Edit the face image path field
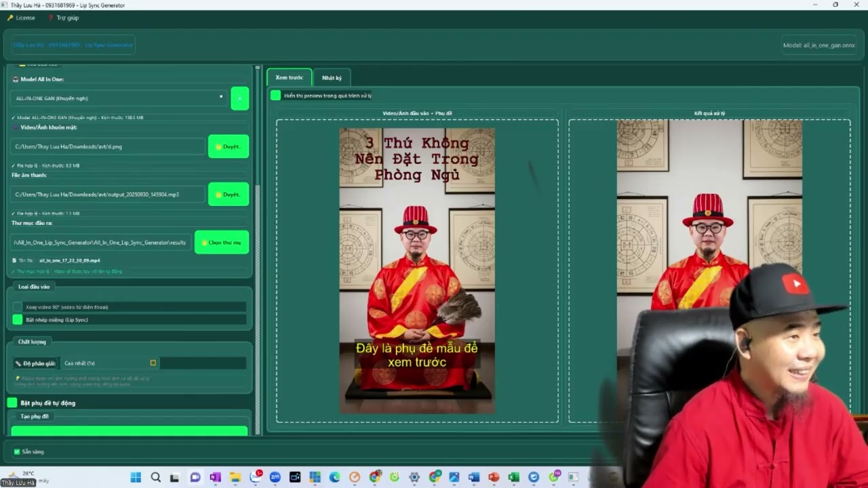This screenshot has width=868, height=488. tap(108, 146)
